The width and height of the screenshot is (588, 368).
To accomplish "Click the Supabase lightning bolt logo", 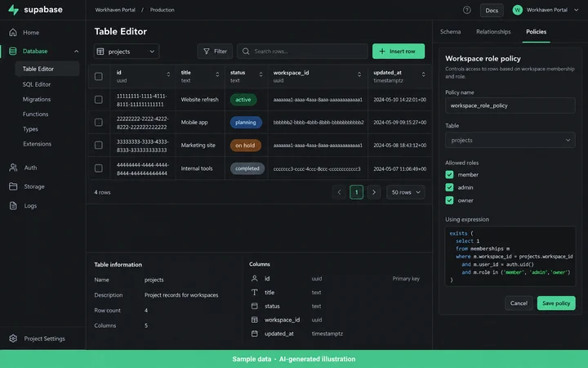I will (x=14, y=10).
